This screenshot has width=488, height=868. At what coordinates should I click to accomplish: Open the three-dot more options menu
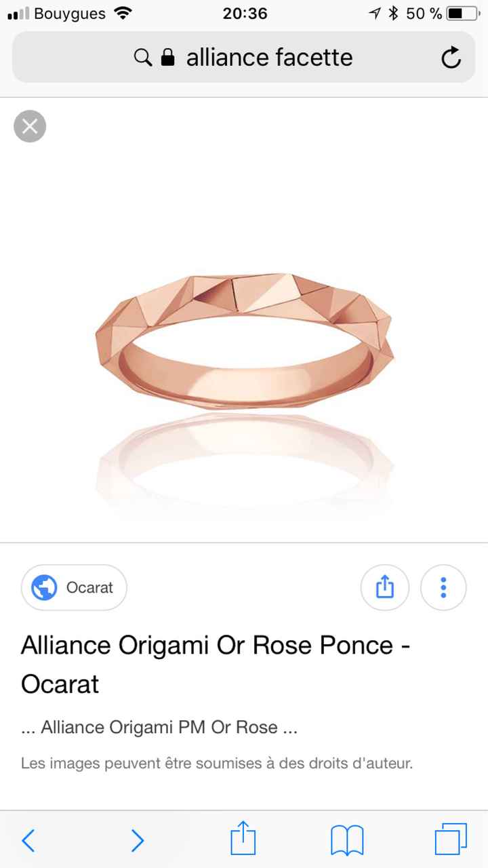pos(443,587)
